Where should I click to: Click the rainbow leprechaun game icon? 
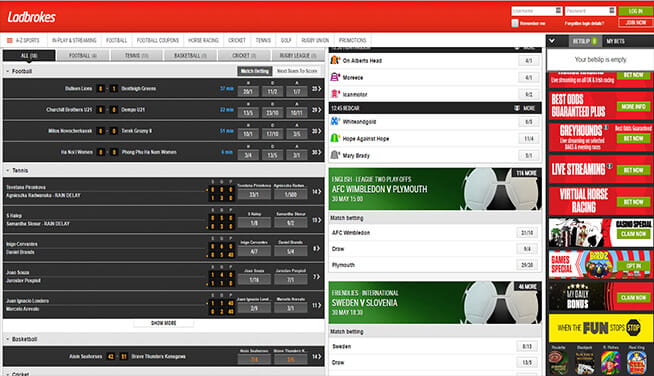(x=611, y=363)
